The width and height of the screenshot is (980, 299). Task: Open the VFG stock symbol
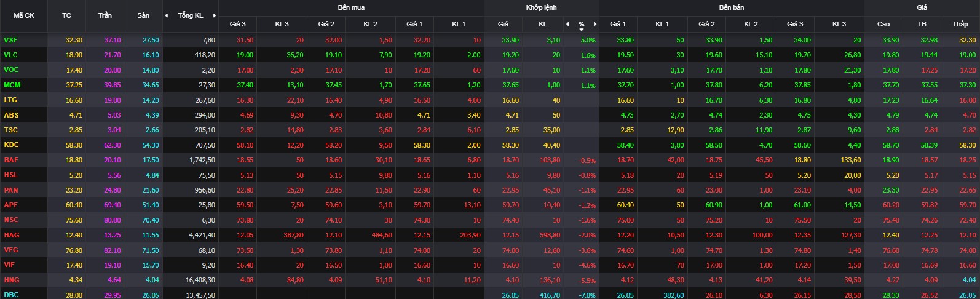click(11, 250)
